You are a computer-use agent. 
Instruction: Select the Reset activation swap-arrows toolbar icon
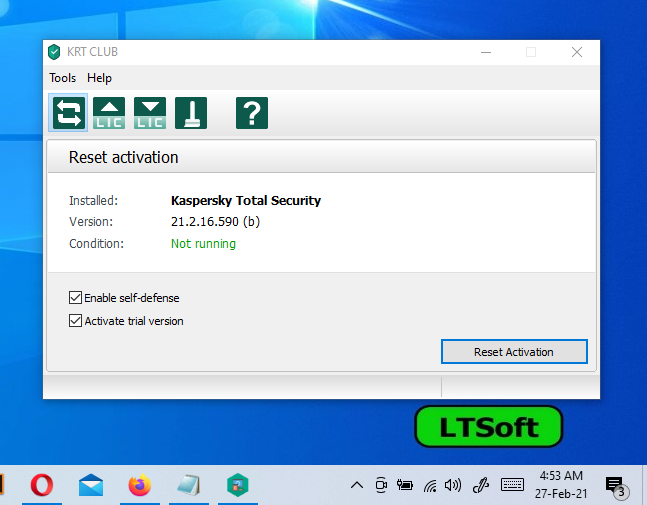pyautogui.click(x=68, y=113)
